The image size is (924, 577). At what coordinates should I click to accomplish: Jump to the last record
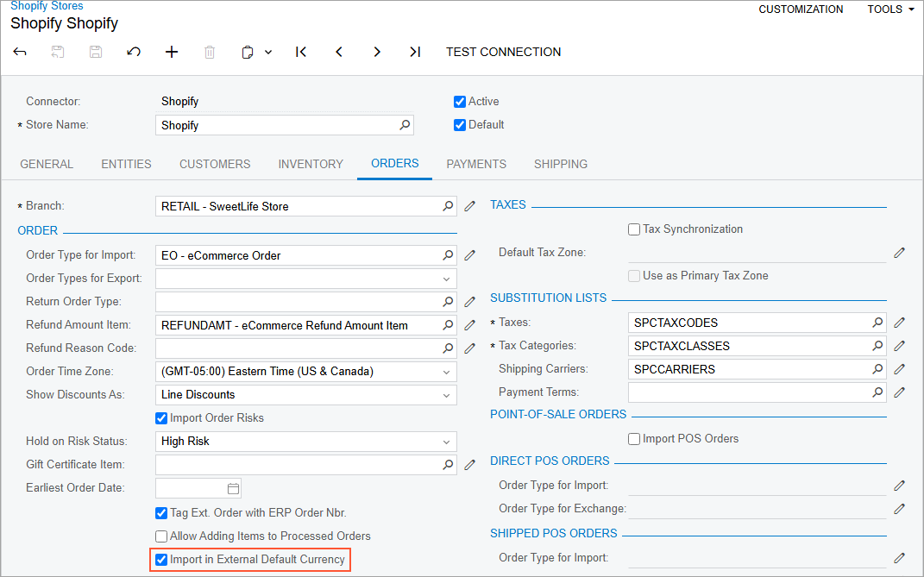[415, 52]
